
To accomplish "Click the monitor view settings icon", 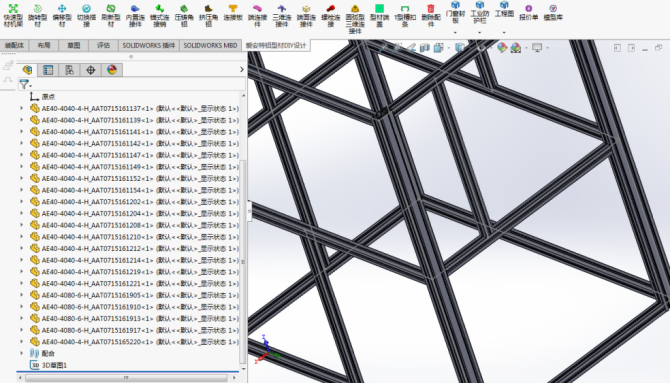I will click(537, 47).
